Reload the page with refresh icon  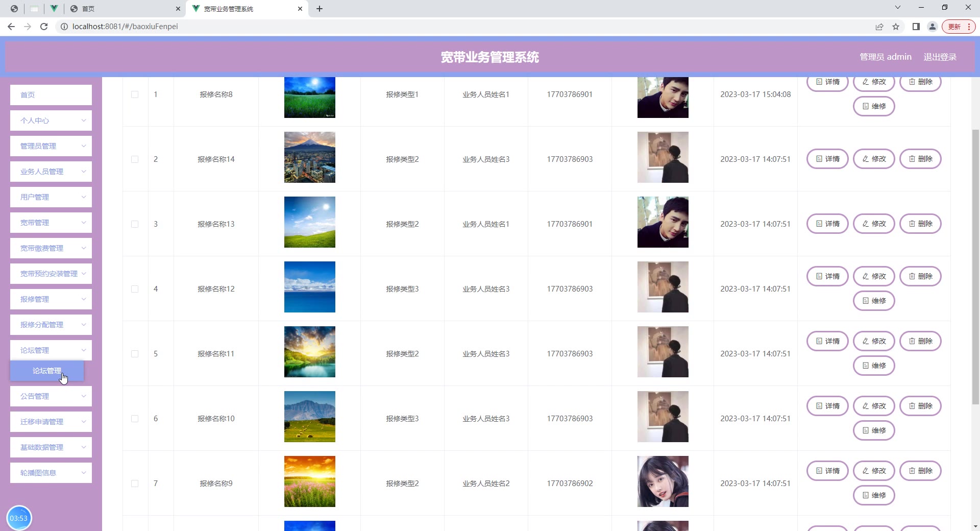(44, 27)
